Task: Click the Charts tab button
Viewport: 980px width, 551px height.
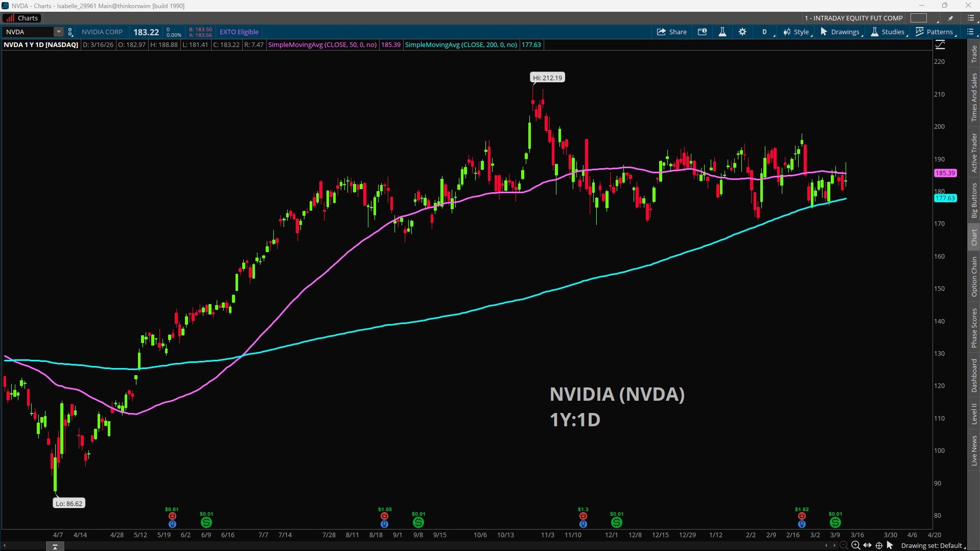Action: [22, 18]
